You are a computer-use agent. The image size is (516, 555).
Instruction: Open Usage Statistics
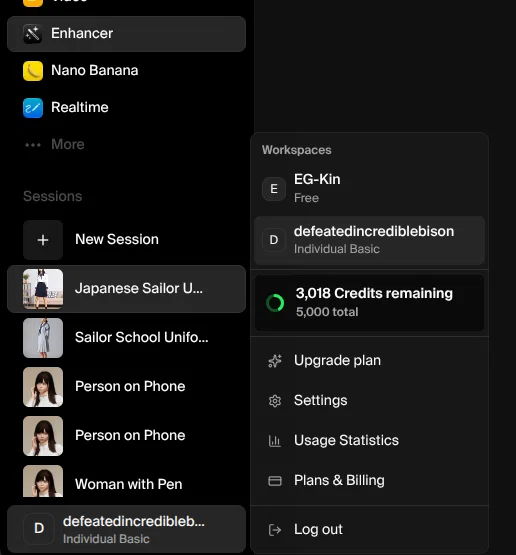tap(369, 441)
